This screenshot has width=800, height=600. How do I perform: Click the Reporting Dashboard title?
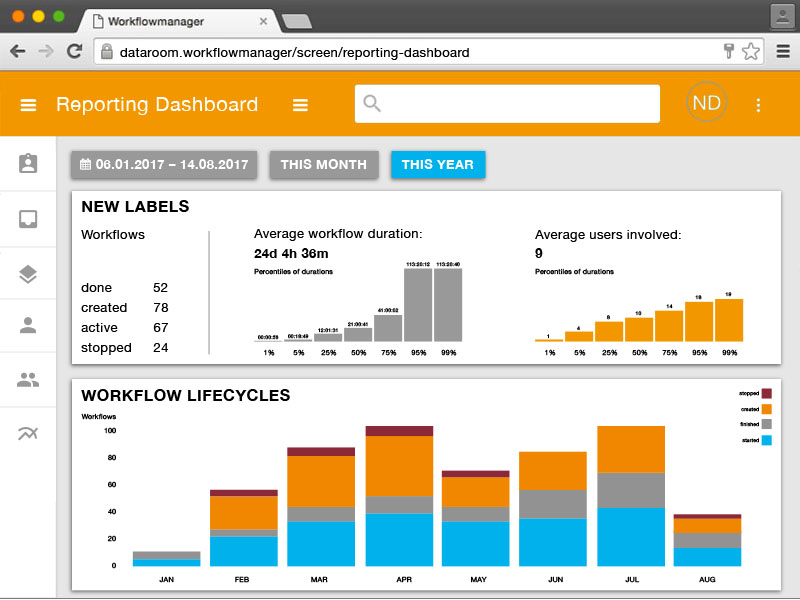coord(157,105)
